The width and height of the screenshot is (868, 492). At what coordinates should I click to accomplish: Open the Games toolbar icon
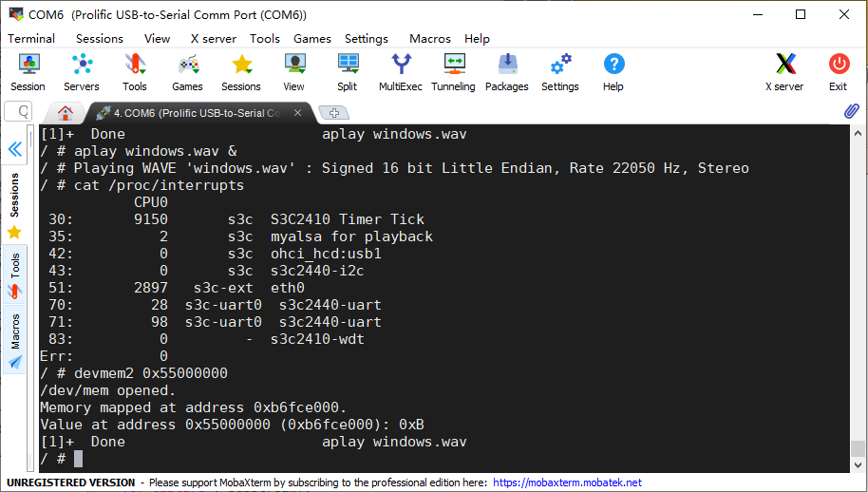pyautogui.click(x=188, y=72)
